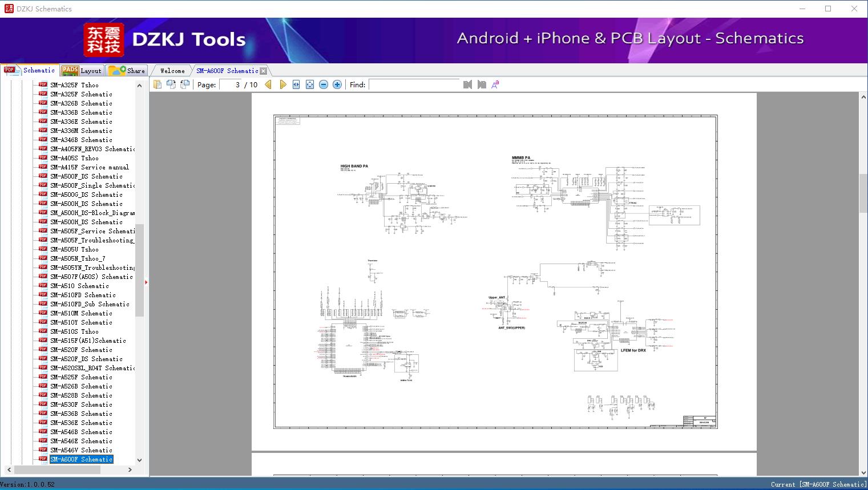Open the Share tab
The image size is (868, 490).
(127, 71)
